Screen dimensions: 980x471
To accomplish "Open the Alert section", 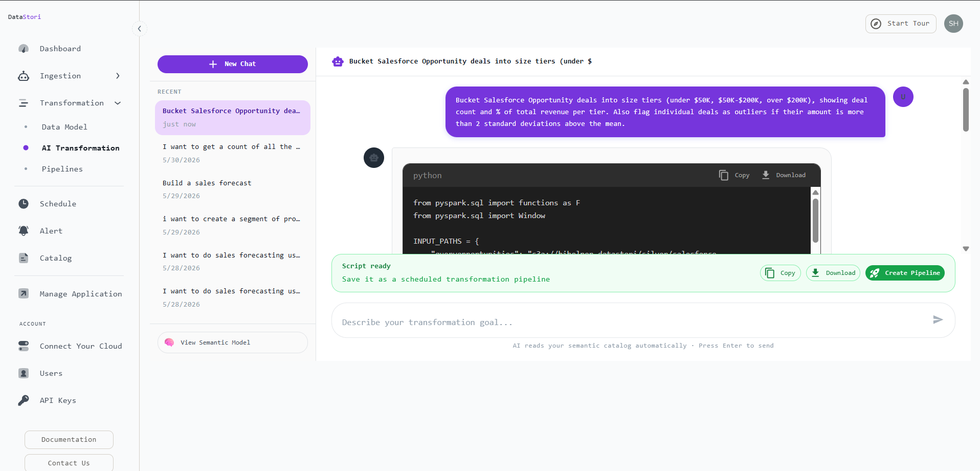I will coord(51,231).
